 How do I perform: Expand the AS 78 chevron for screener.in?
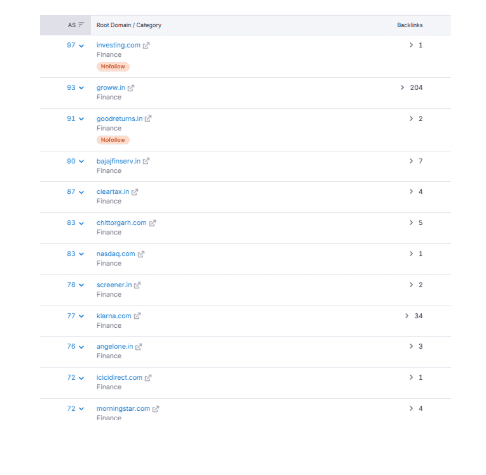coord(81,285)
